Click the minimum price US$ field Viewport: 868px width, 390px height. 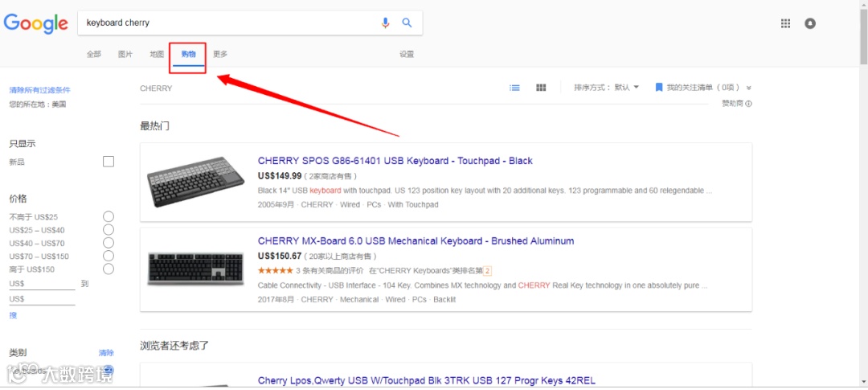[x=42, y=284]
